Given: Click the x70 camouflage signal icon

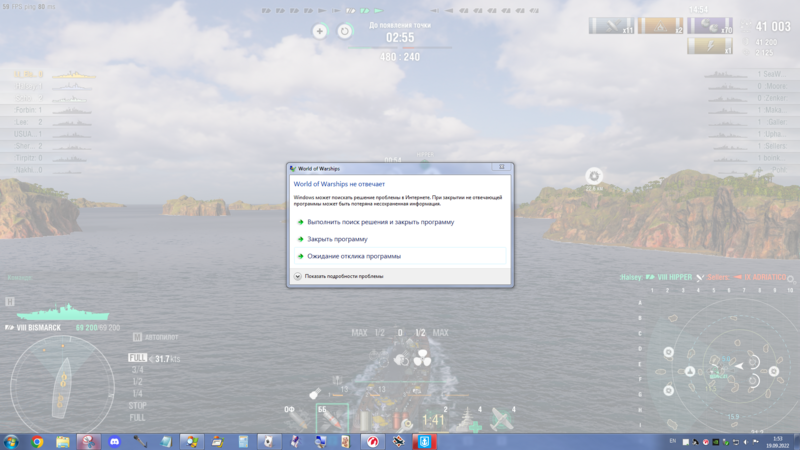Looking at the screenshot, I should tap(710, 26).
